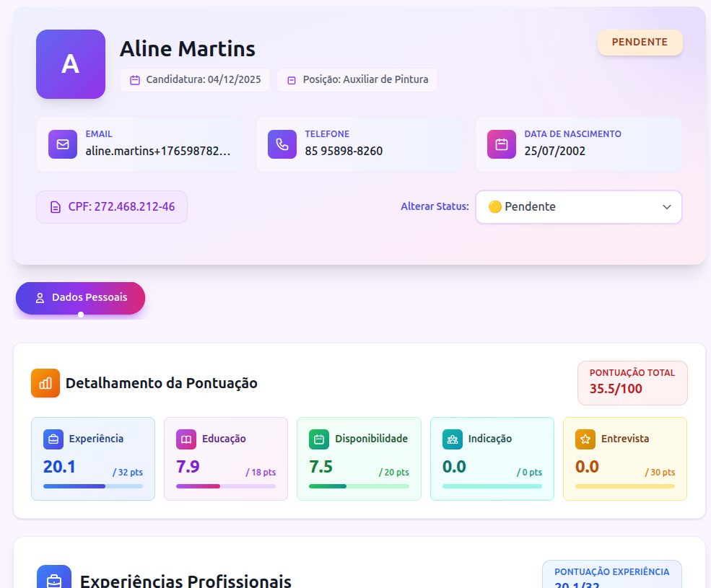Click the email envelope icon
711x588 pixels.
point(63,144)
